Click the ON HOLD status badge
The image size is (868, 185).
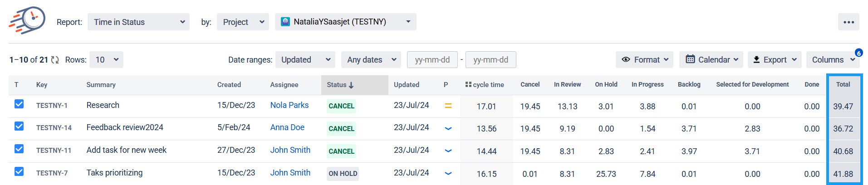pos(343,174)
